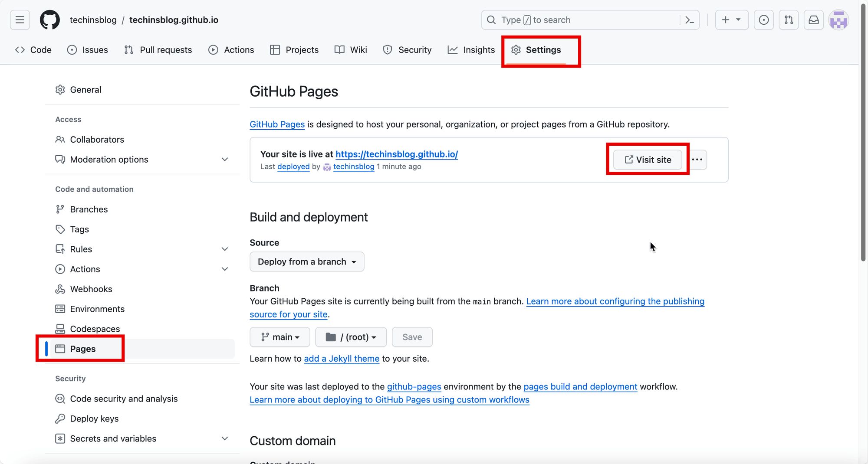This screenshot has height=464, width=868.
Task: Open the hamburger navigation menu
Action: (20, 20)
